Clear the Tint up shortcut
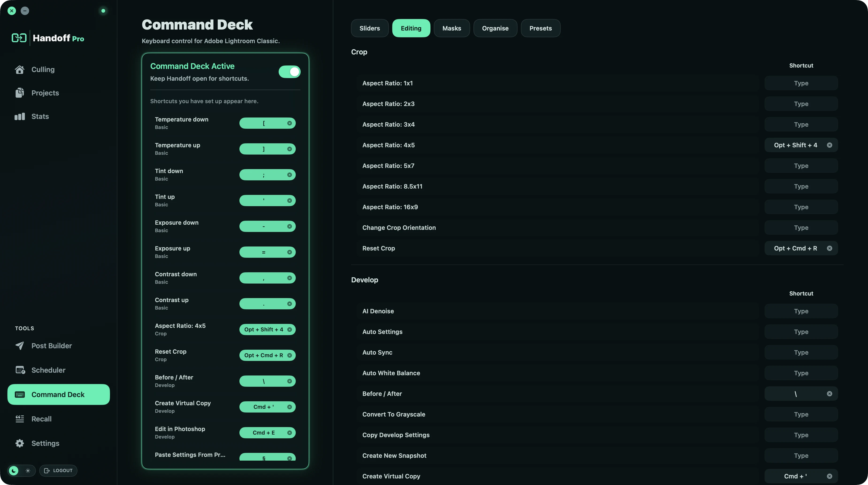Viewport: 868px width, 485px height. [x=289, y=201]
